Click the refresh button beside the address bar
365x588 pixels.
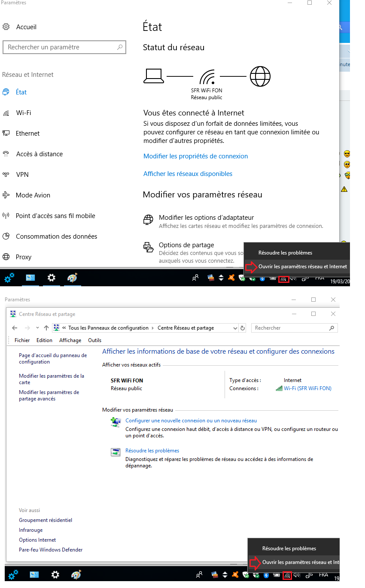click(243, 328)
